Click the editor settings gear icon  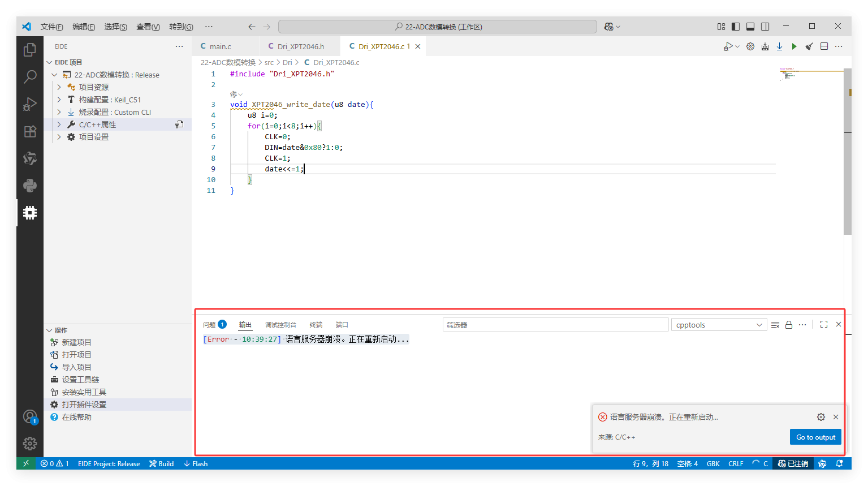(x=750, y=46)
